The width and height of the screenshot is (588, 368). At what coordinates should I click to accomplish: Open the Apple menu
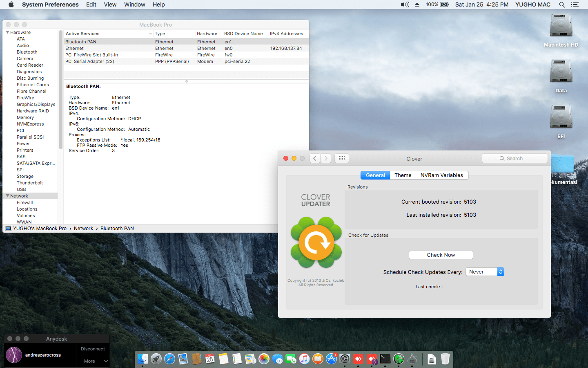tap(11, 4)
